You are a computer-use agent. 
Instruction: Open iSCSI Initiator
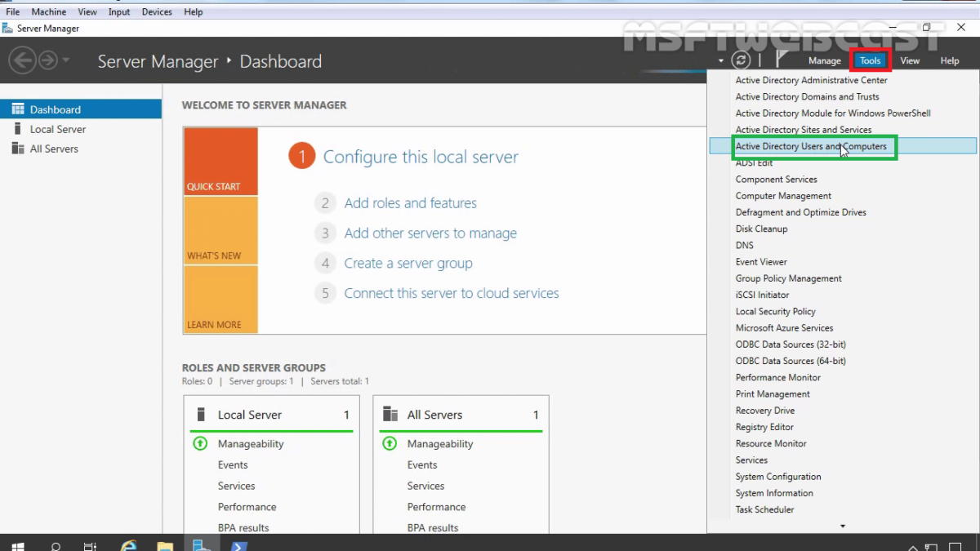842,295
